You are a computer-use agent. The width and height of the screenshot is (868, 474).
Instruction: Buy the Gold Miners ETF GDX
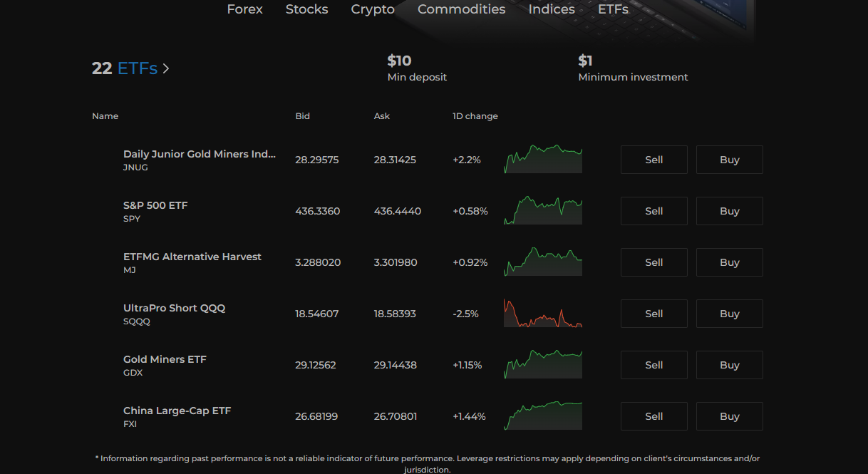click(730, 365)
